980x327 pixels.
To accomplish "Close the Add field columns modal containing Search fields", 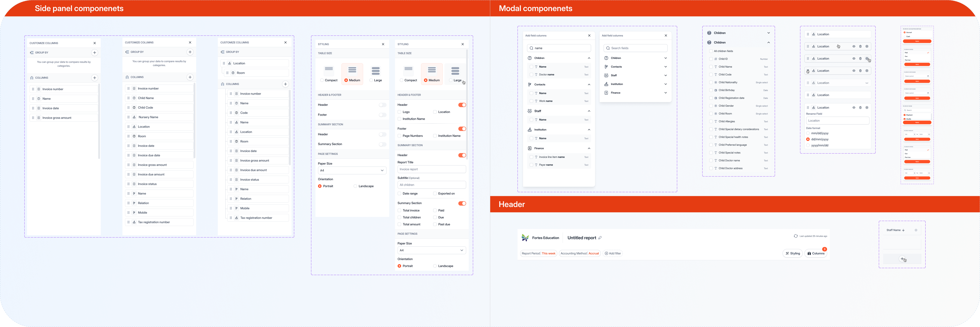I will [666, 35].
